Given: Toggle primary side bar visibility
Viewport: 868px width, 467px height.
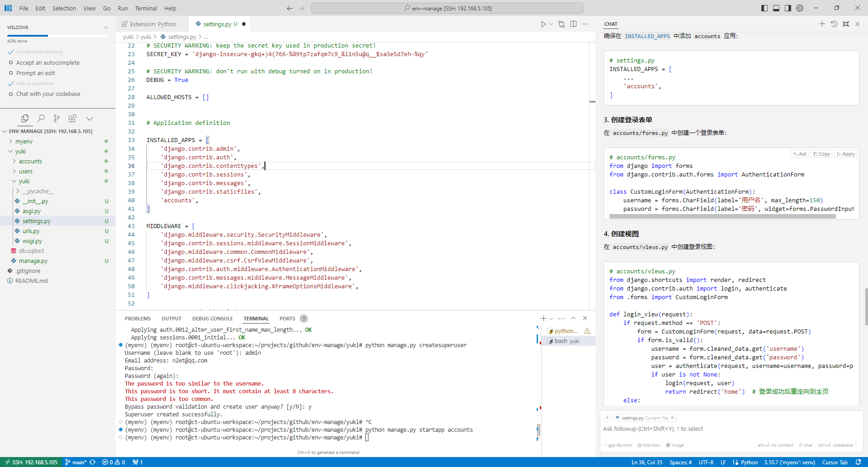Looking at the screenshot, I should 764,8.
